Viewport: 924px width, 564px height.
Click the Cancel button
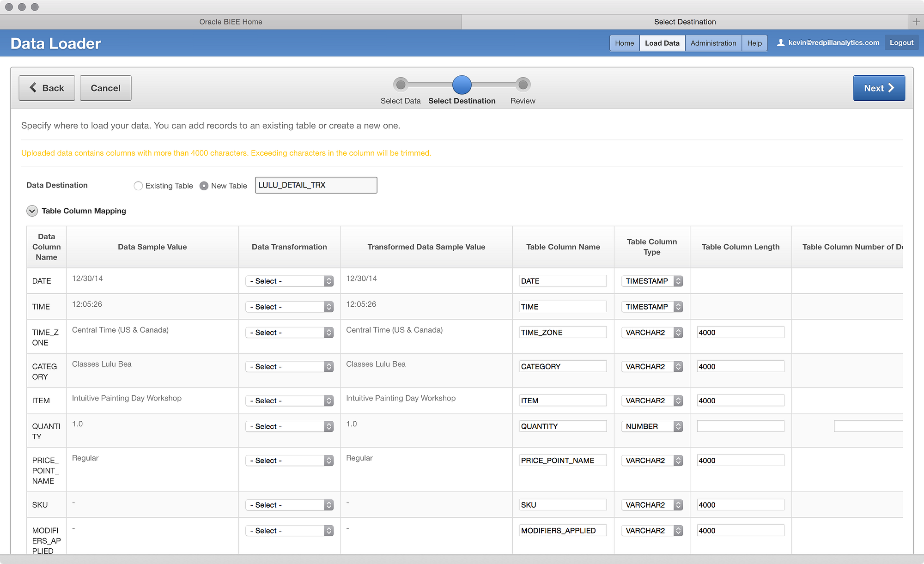[x=105, y=88]
